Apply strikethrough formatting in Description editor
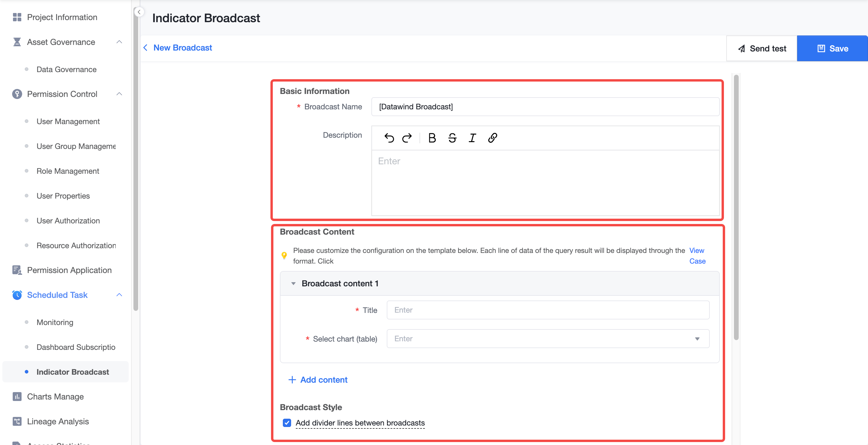This screenshot has height=445, width=868. (x=452, y=138)
